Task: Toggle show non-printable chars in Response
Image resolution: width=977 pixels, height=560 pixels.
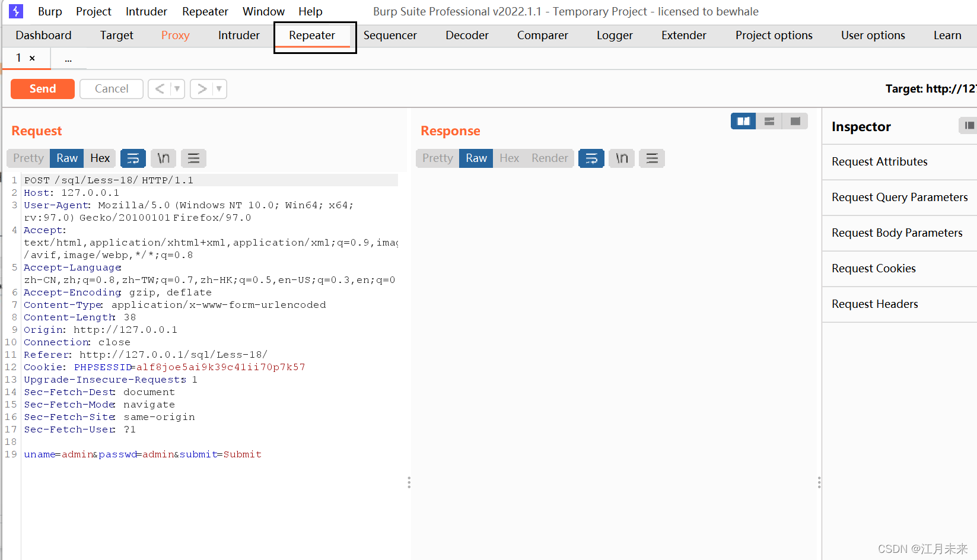Action: (x=622, y=158)
